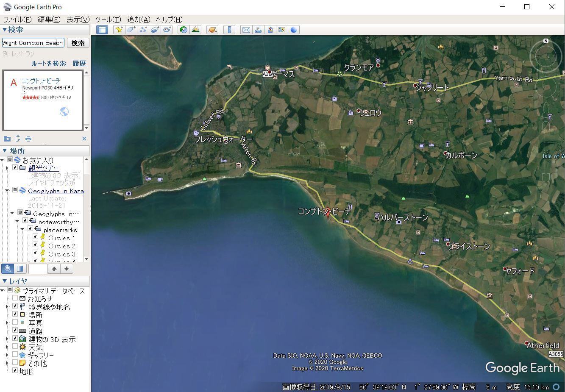Viewport: 565px width, 392px height.
Task: Collapse the Geoglyphs in Kaza tree node
Action: (7, 191)
